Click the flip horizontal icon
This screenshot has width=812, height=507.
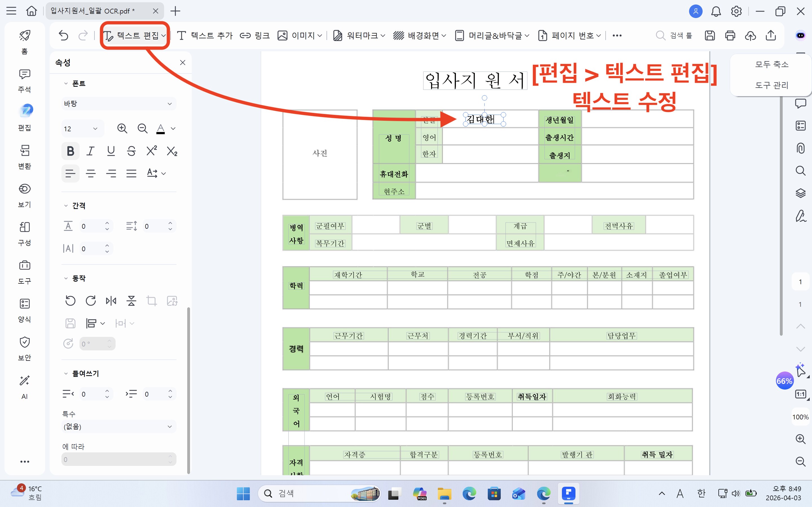click(x=111, y=301)
